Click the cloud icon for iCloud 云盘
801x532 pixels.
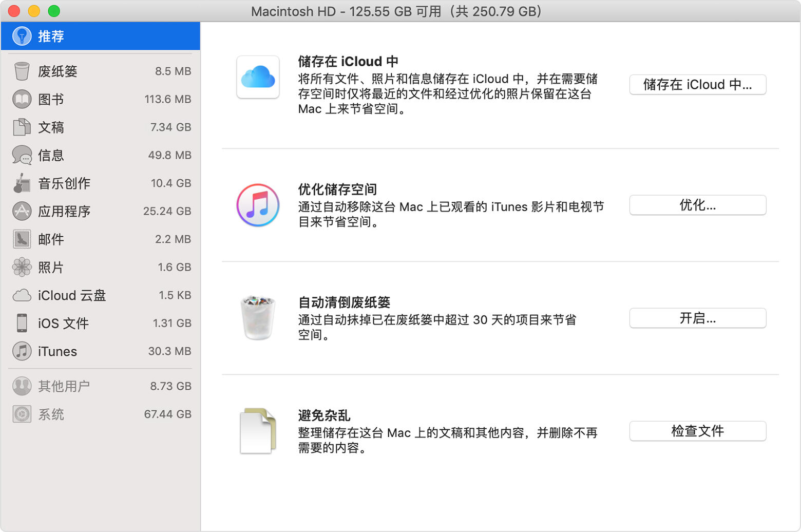tap(22, 295)
